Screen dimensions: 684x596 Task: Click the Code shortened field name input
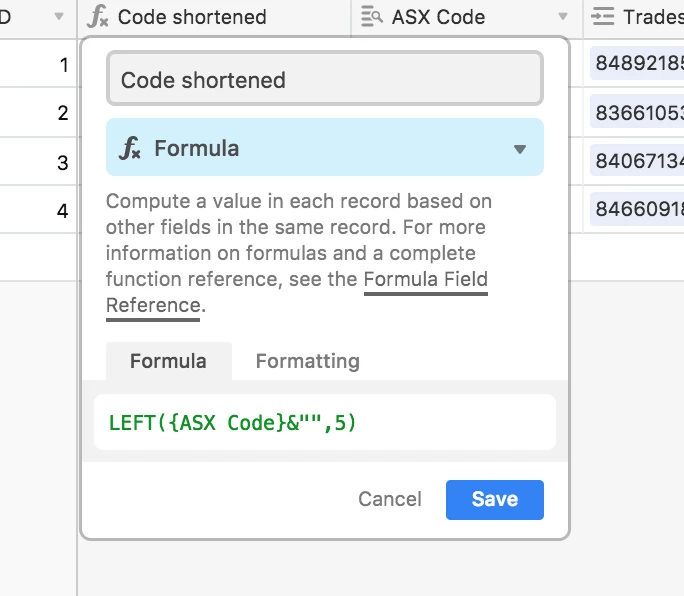pyautogui.click(x=324, y=80)
